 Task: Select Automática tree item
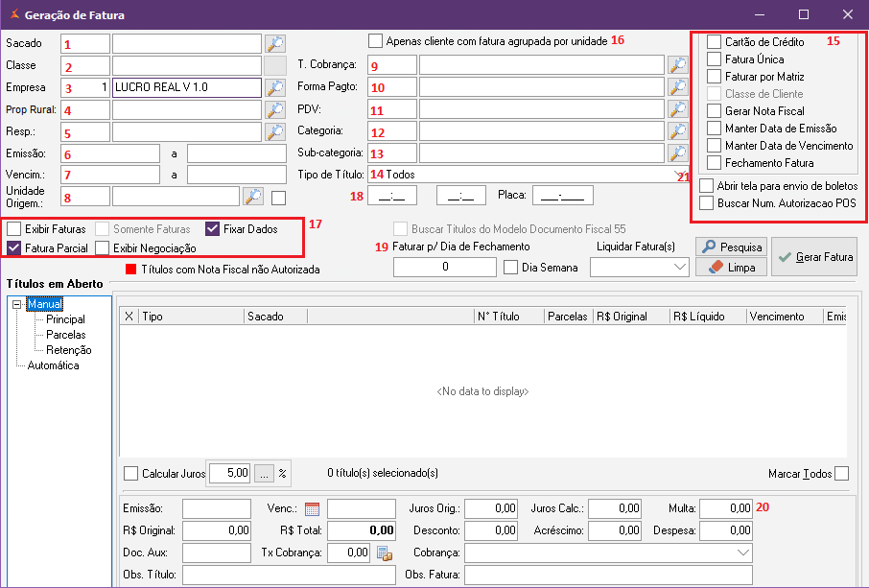tap(53, 365)
